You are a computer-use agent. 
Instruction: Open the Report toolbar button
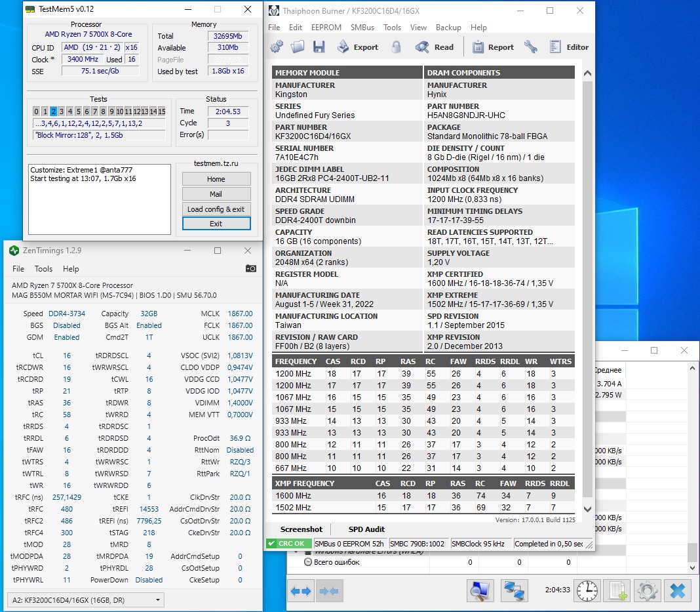[494, 47]
